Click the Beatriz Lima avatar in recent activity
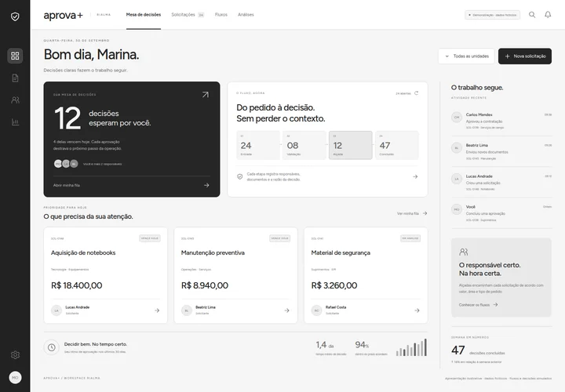This screenshot has width=565, height=392. click(x=457, y=148)
